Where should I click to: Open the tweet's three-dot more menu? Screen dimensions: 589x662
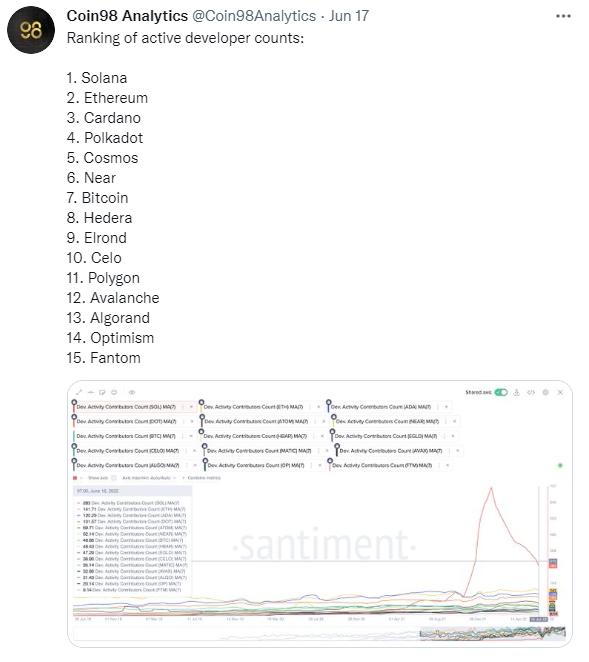tap(563, 16)
